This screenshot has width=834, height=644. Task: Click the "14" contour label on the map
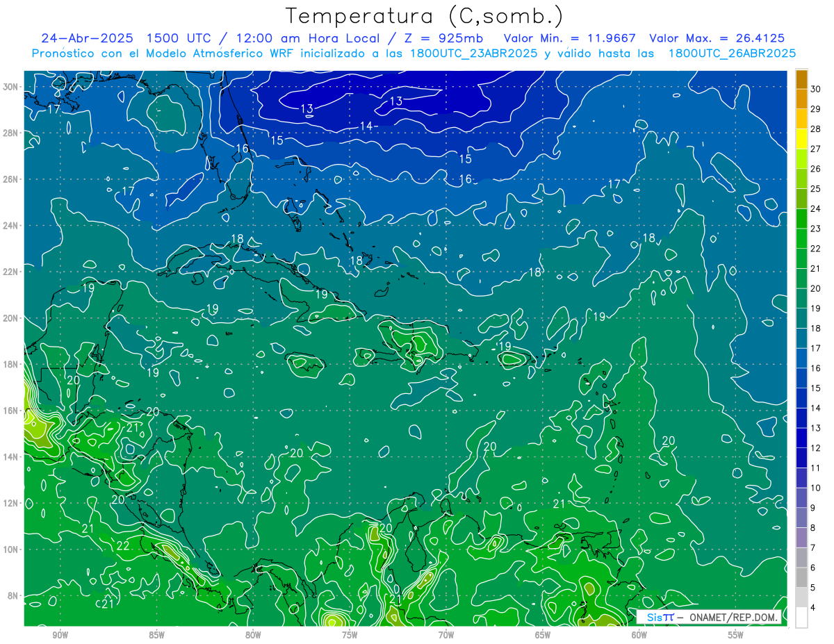pos(366,126)
